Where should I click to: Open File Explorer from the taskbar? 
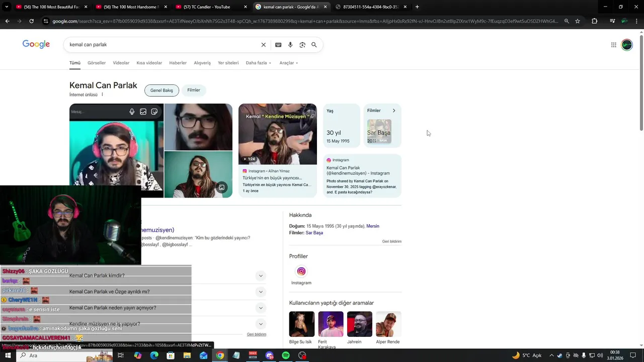tap(187, 355)
